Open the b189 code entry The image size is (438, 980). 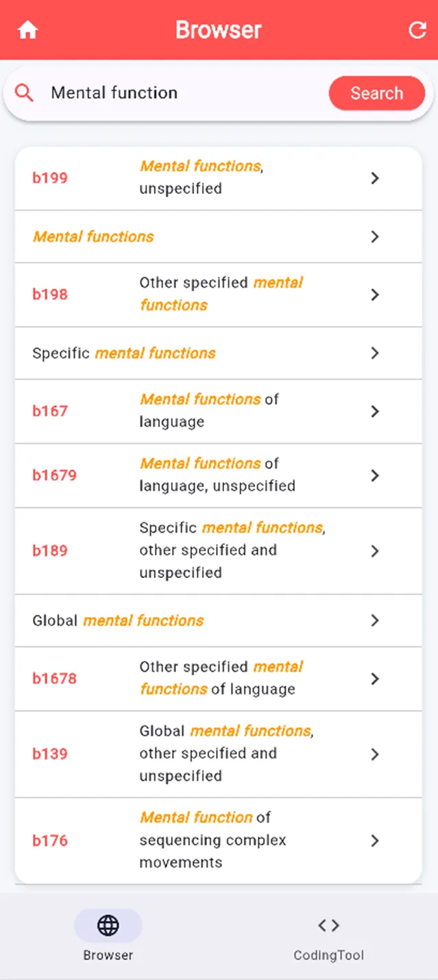click(50, 551)
